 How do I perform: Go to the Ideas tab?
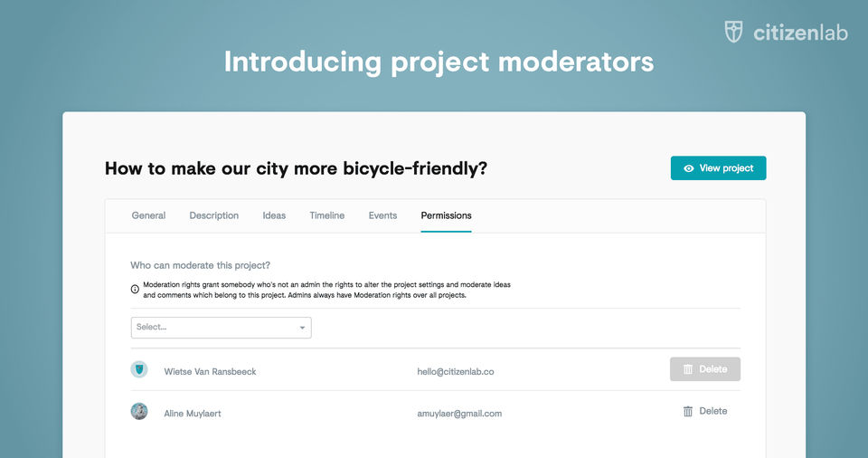pos(274,215)
